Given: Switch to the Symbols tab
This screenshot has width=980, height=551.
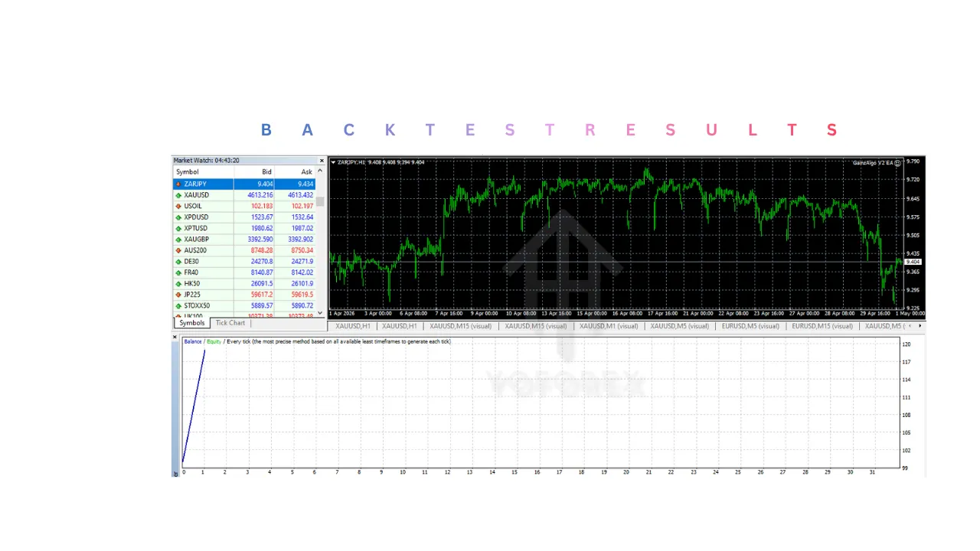Looking at the screenshot, I should [x=192, y=323].
